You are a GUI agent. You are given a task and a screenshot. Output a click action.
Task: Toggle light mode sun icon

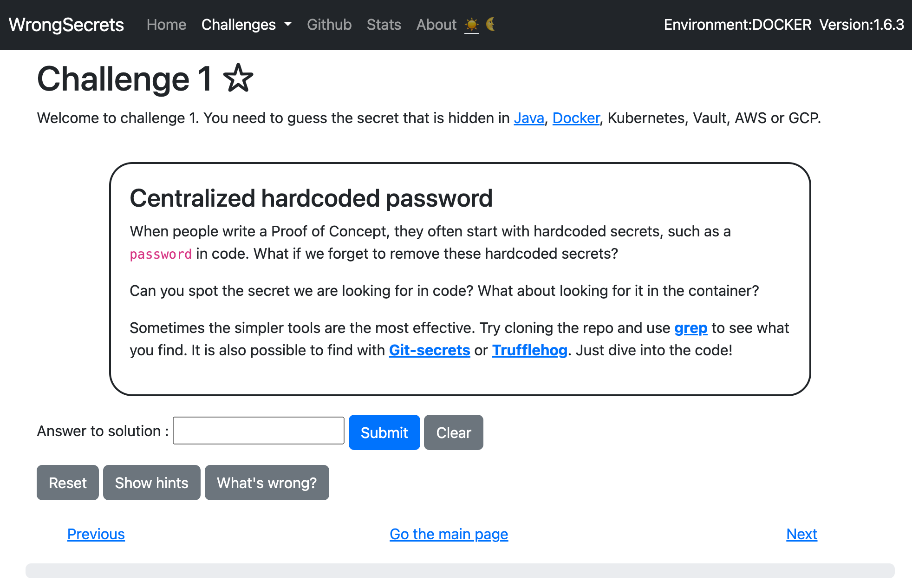coord(472,24)
